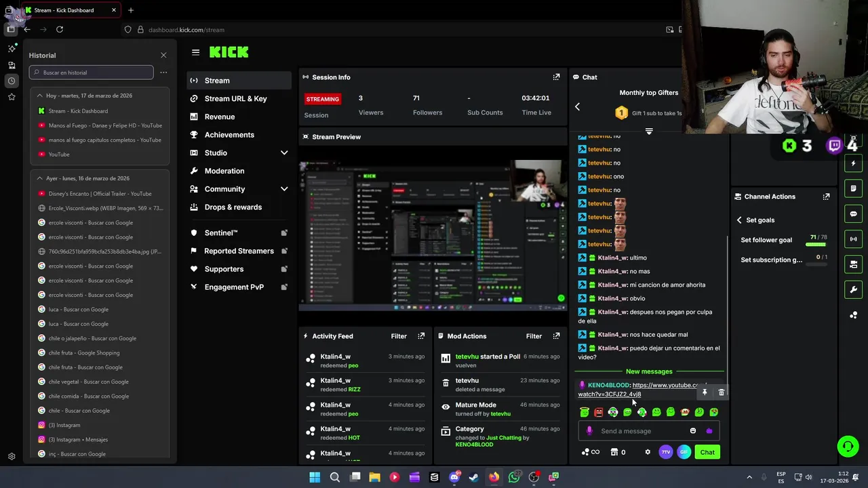Screen dimensions: 868x488
Task: Go back from Set goals
Action: click(739, 220)
